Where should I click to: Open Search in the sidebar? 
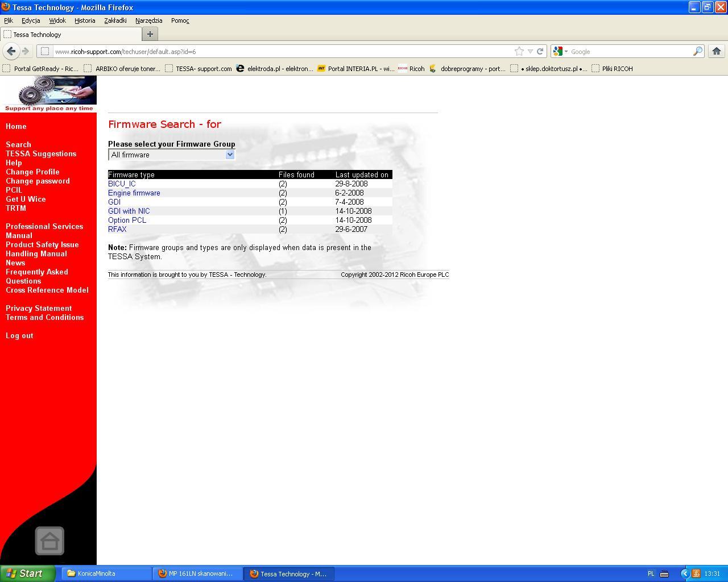(18, 144)
